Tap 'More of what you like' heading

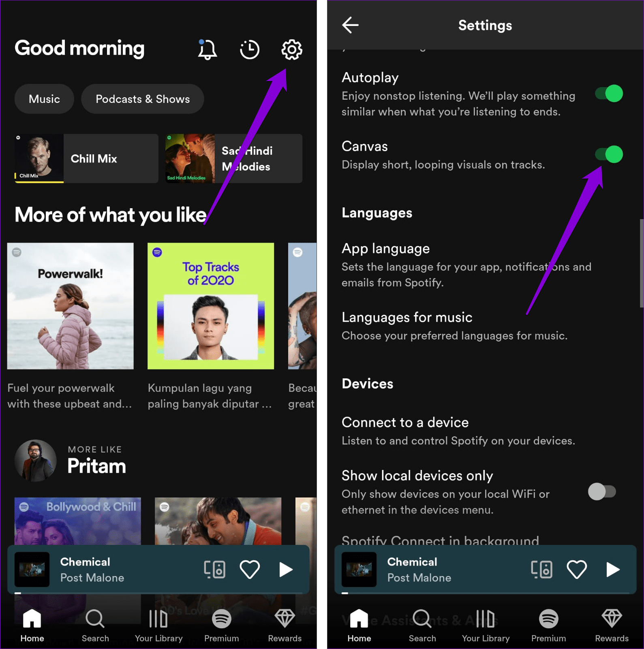coord(111,215)
